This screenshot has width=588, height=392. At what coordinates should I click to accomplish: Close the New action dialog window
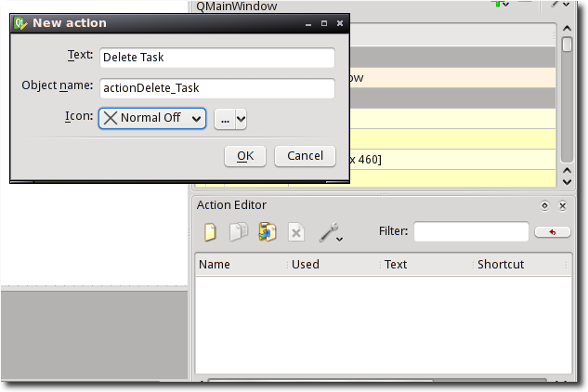point(340,23)
